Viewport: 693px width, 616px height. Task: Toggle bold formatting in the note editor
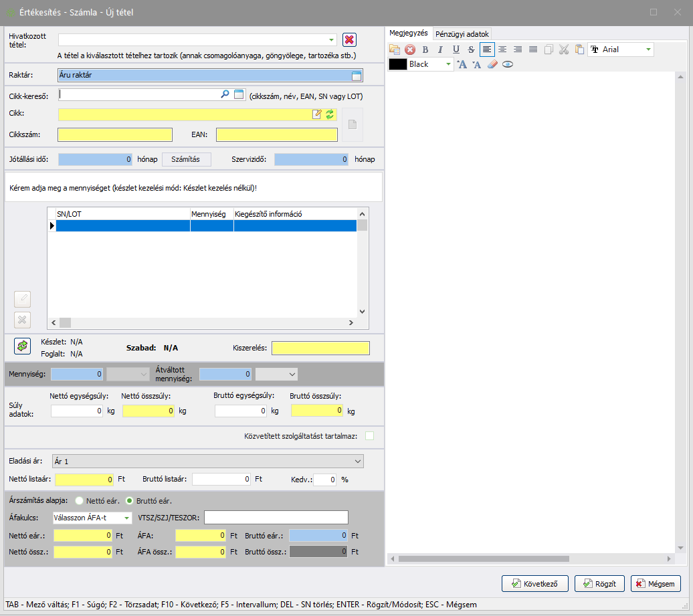[x=425, y=49]
